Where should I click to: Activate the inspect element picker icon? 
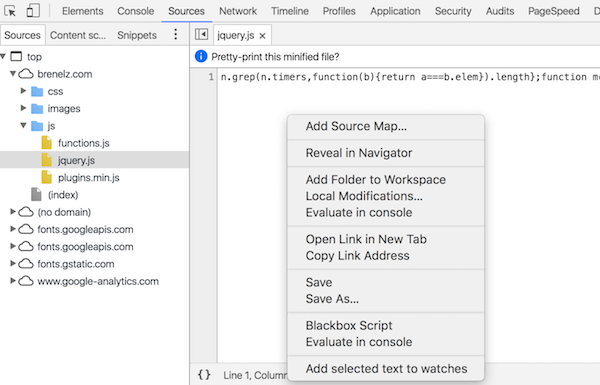10,11
